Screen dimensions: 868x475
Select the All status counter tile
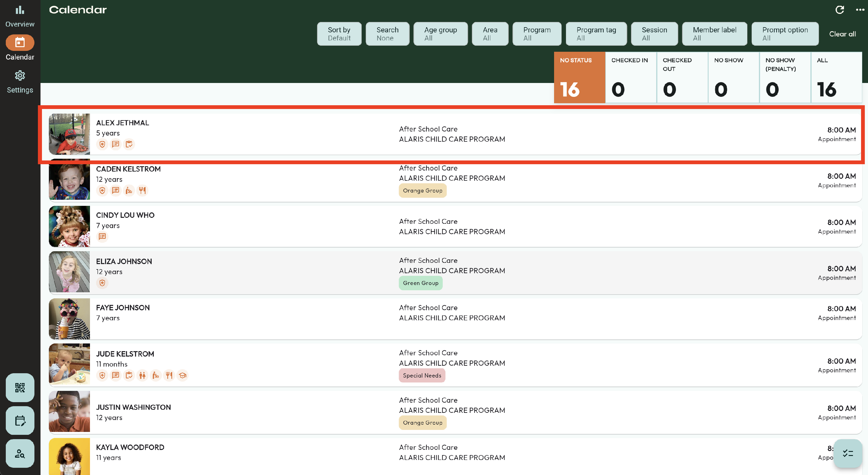click(836, 77)
